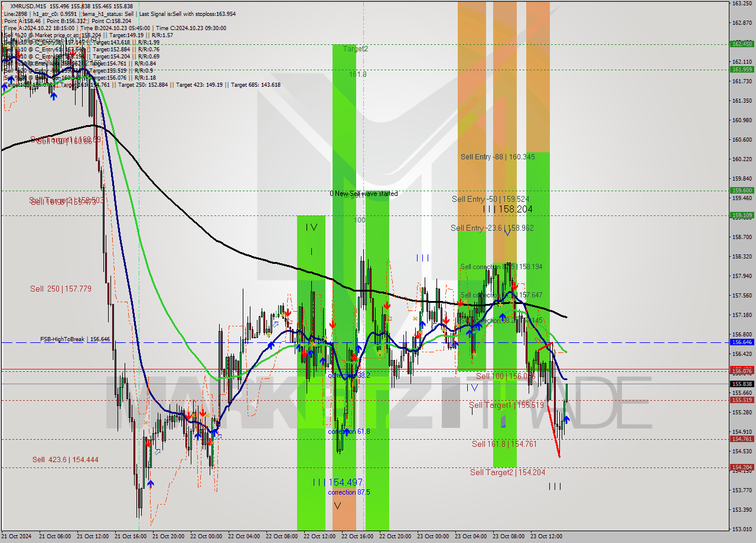This screenshot has width=756, height=543.
Task: Click the 'Target2' label on green column
Action: pos(356,49)
